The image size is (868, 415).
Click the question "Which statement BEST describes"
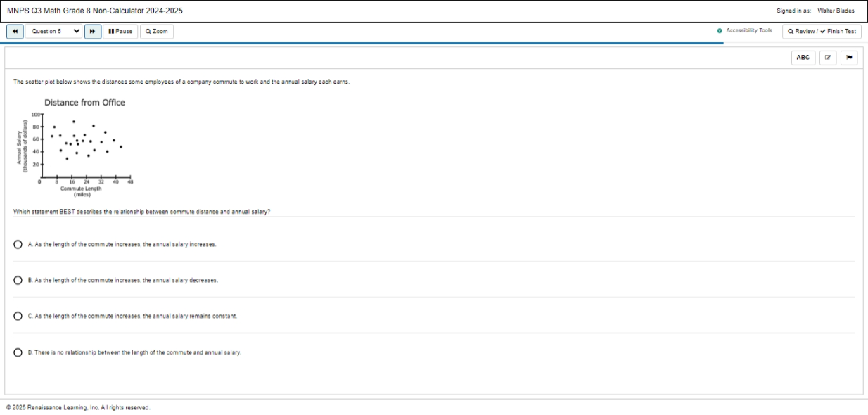coord(142,212)
